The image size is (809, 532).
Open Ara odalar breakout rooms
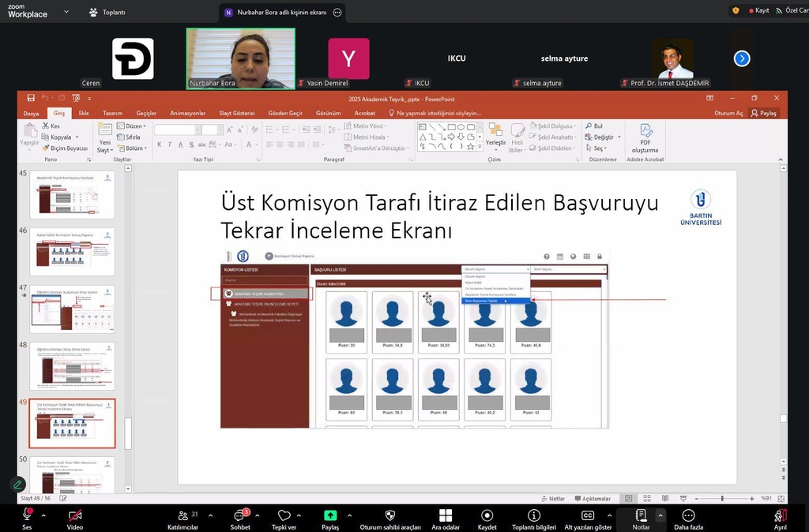pyautogui.click(x=446, y=515)
